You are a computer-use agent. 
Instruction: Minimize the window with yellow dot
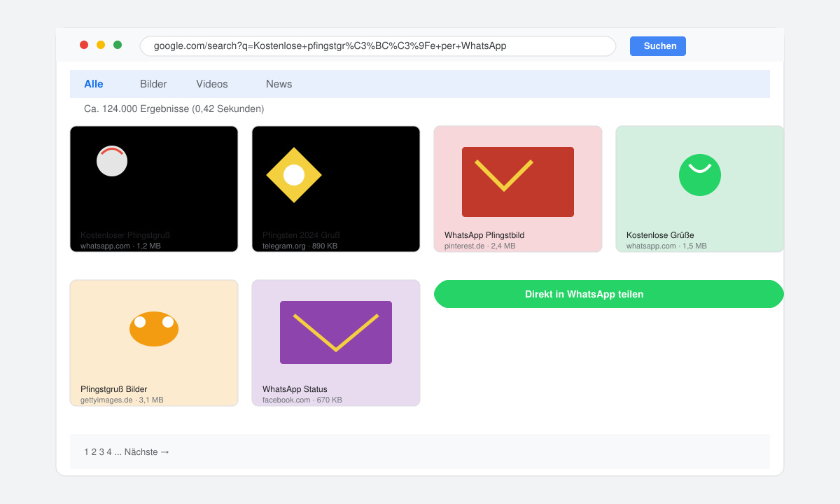(101, 45)
